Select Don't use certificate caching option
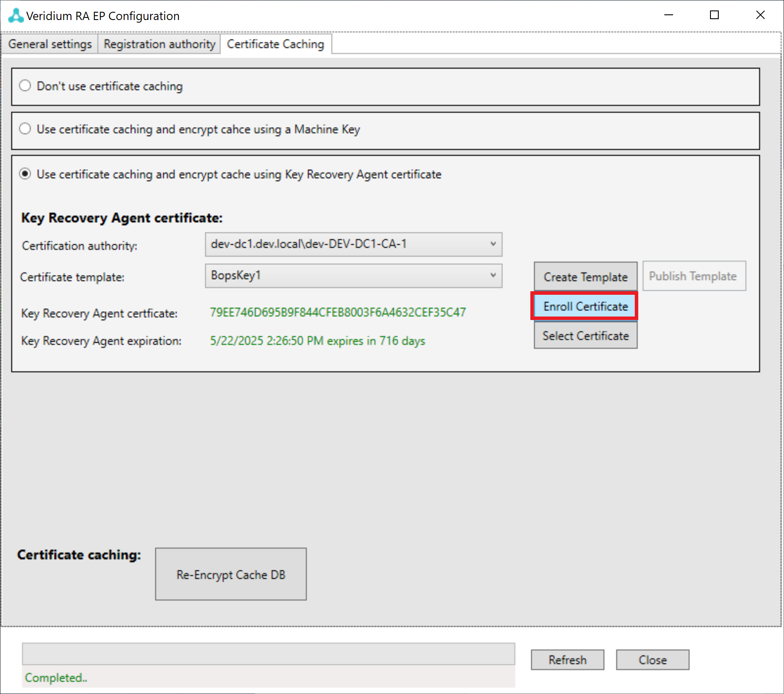Viewport: 784px width, 694px height. [25, 86]
